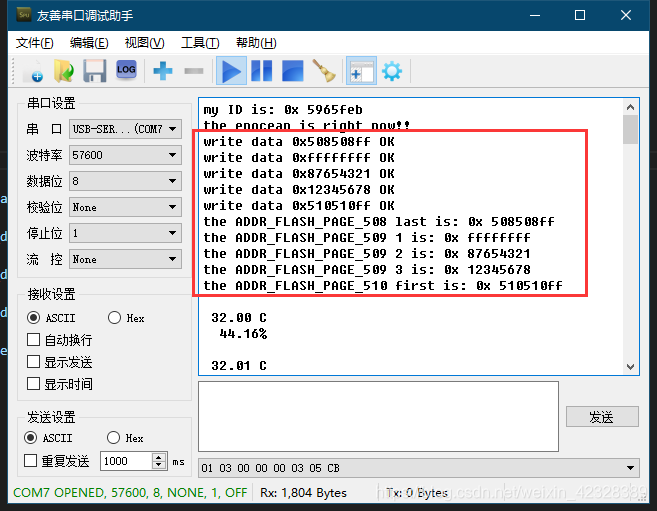Open the 校验位 None dropdown

125,207
